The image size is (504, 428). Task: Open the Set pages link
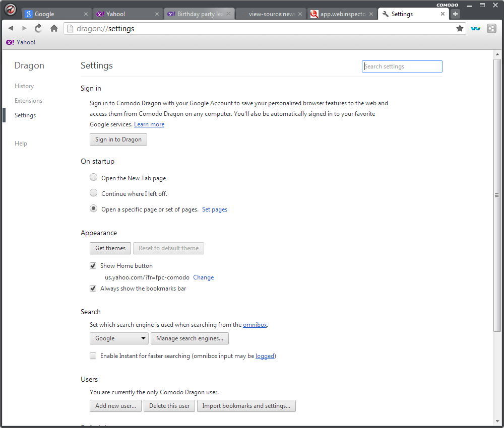[x=215, y=208]
